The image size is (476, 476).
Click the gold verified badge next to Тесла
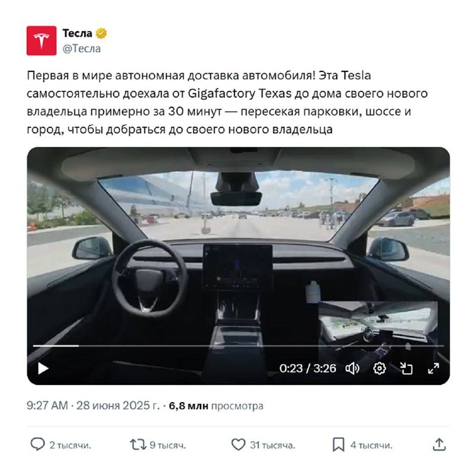click(101, 33)
